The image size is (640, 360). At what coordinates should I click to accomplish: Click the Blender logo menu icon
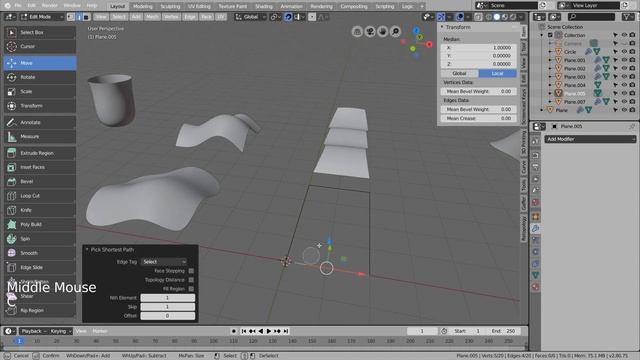(7, 6)
